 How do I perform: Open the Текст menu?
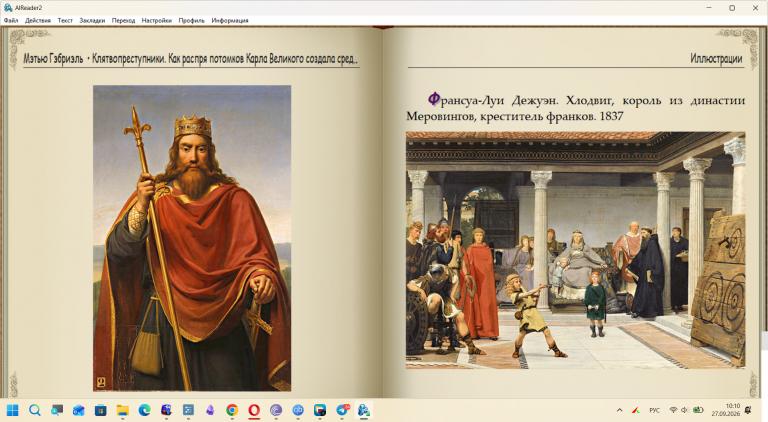pyautogui.click(x=65, y=21)
